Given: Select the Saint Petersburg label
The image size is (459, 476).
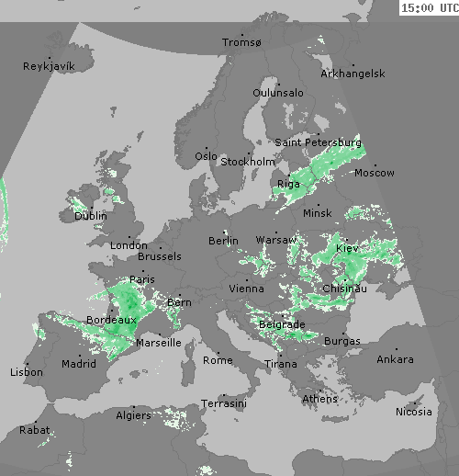Looking at the screenshot, I should coord(319,142).
